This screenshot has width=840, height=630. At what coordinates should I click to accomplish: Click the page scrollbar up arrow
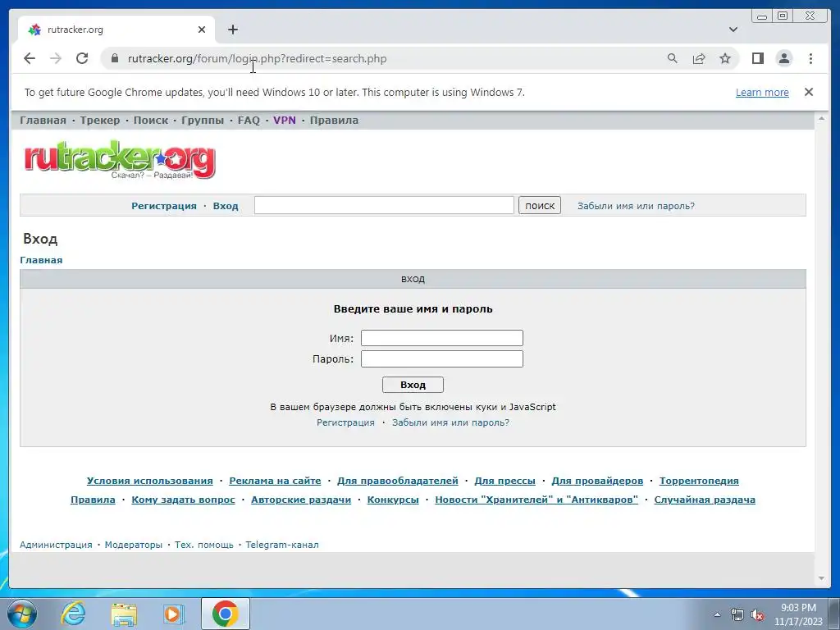[x=821, y=118]
